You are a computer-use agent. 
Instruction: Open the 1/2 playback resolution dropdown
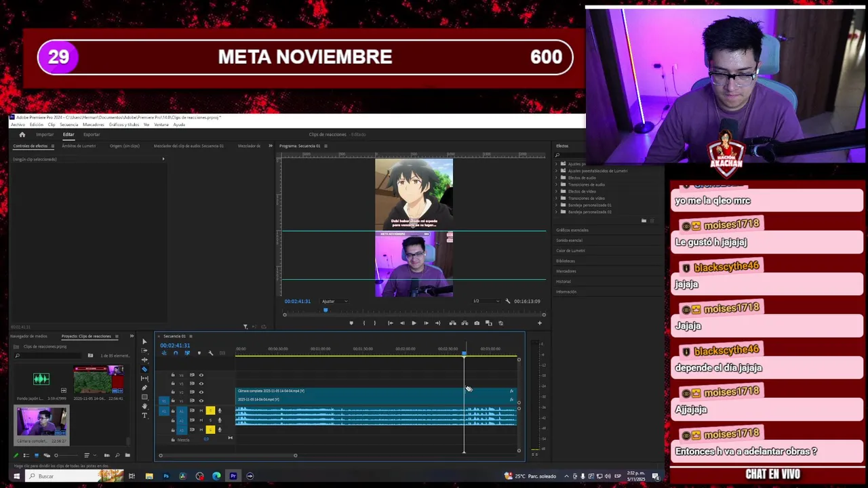coord(486,301)
